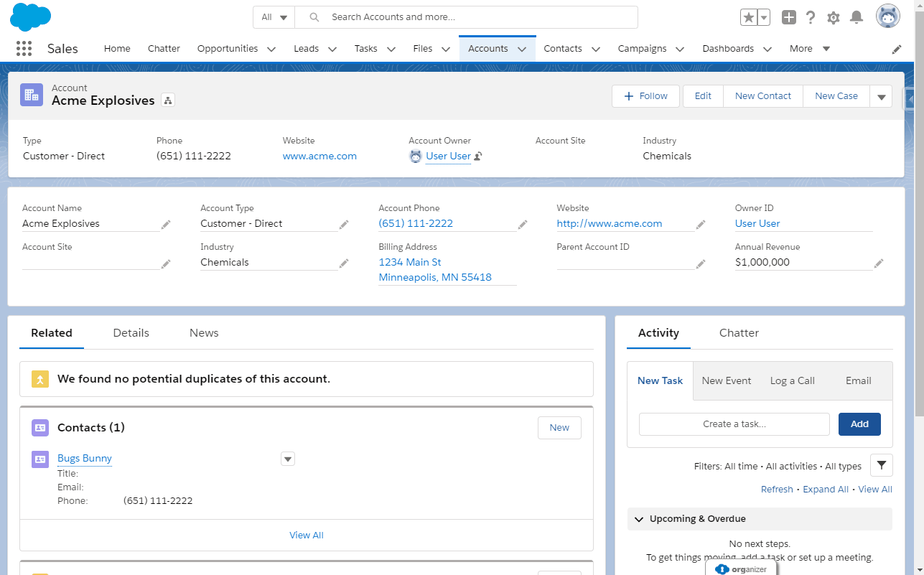
Task: Follow the Acme Explosives account
Action: click(645, 96)
